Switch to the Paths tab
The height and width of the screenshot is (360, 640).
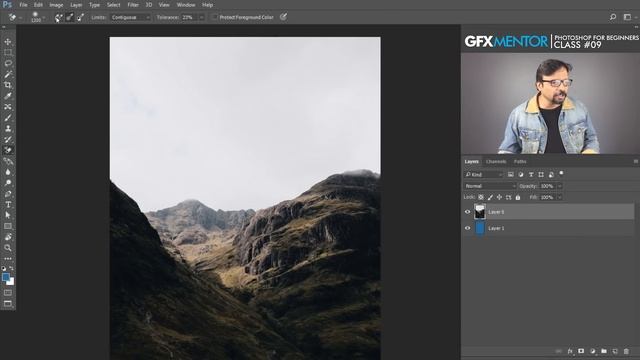[520, 162]
